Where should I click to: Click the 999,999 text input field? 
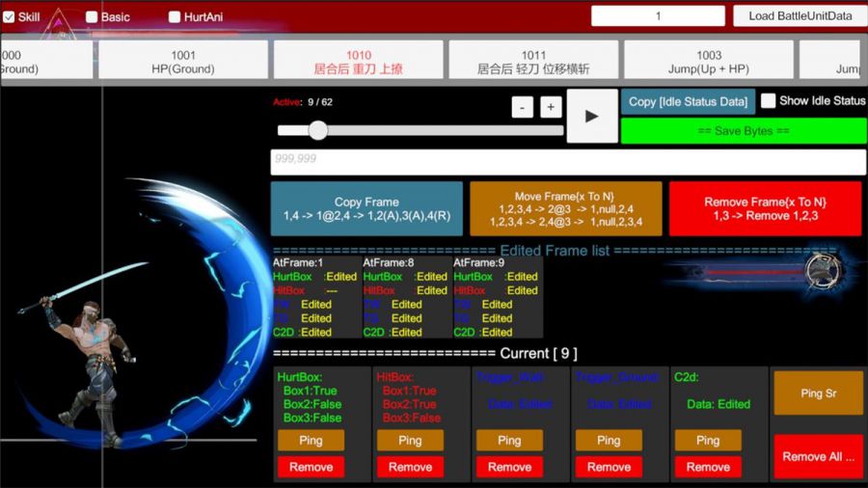568,162
